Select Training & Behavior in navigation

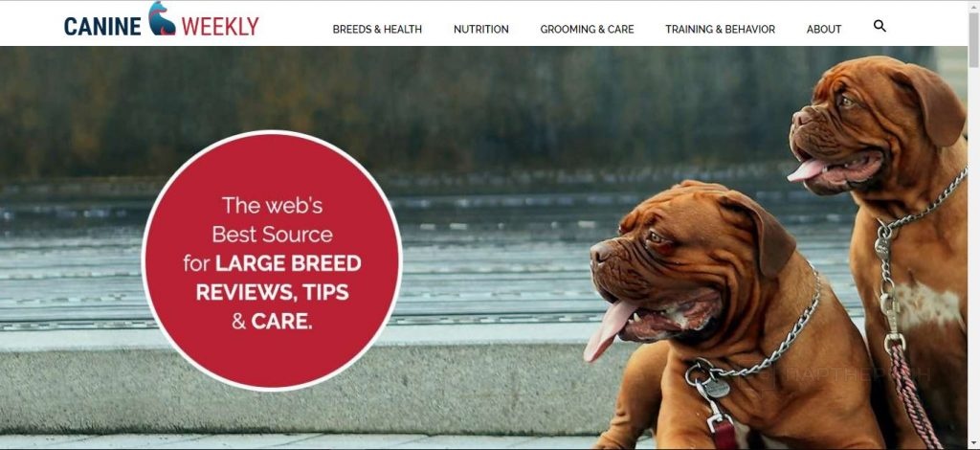point(720,29)
